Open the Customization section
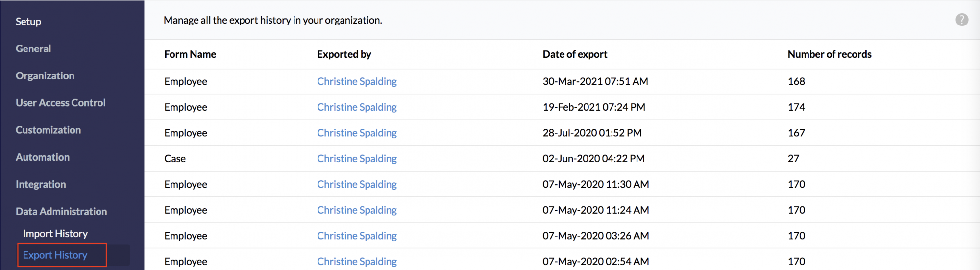980x270 pixels. pos(49,130)
